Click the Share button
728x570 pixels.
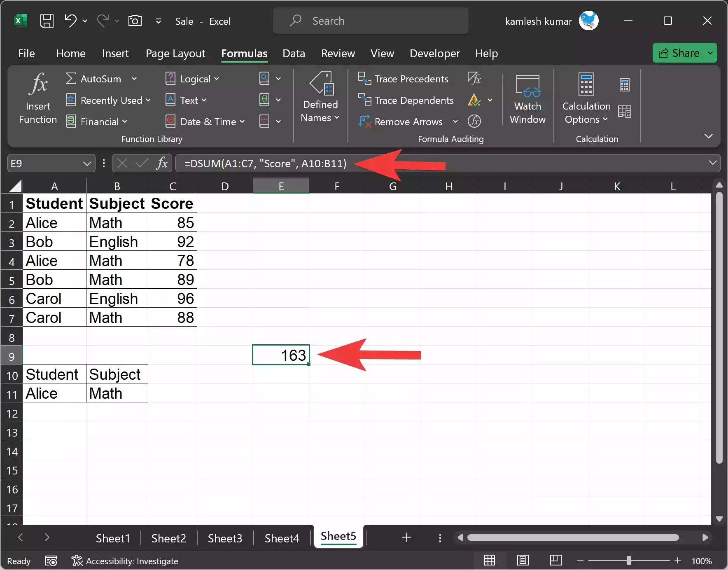pyautogui.click(x=684, y=53)
